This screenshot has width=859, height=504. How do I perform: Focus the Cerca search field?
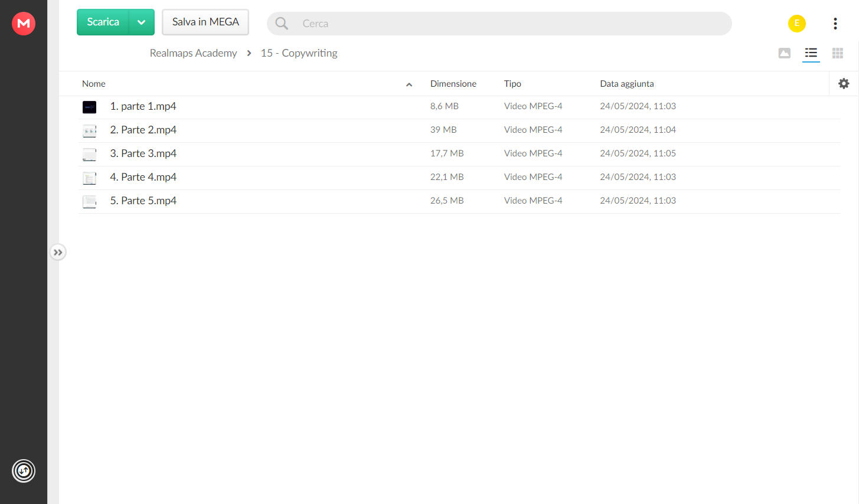point(499,24)
